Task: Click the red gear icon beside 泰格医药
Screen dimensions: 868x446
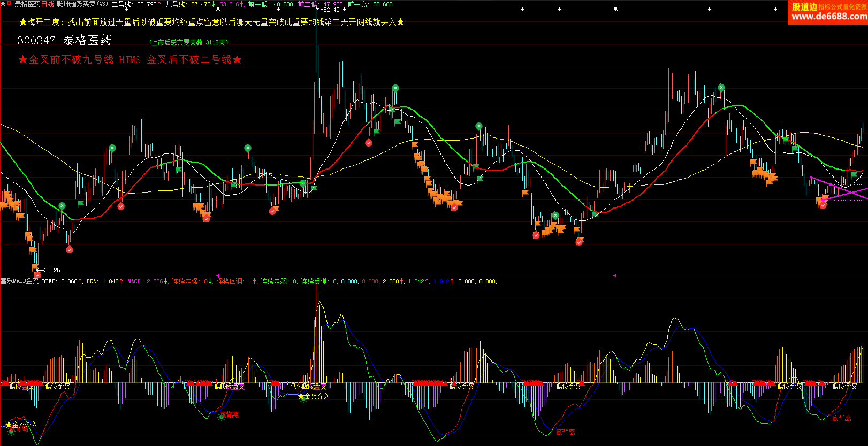Action: (x=9, y=4)
